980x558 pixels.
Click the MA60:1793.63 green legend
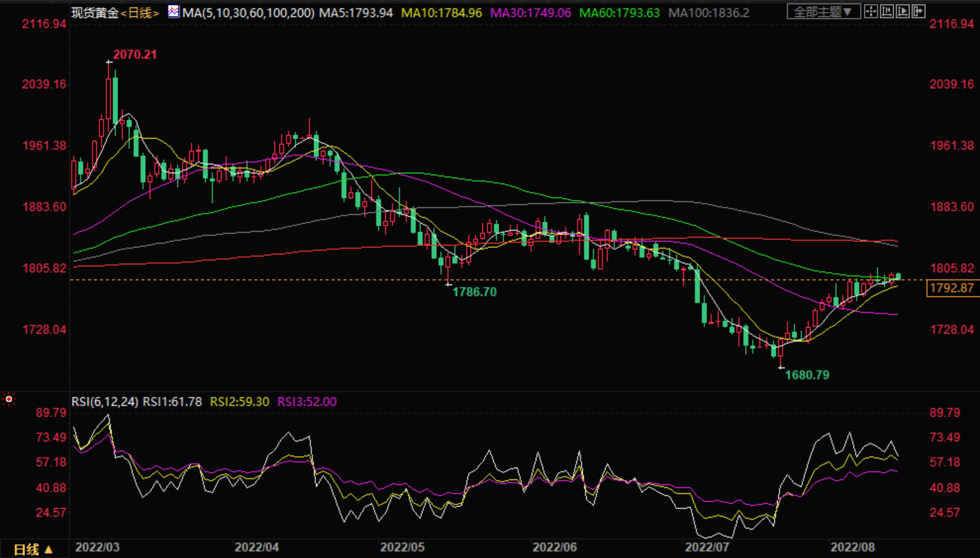coord(619,13)
